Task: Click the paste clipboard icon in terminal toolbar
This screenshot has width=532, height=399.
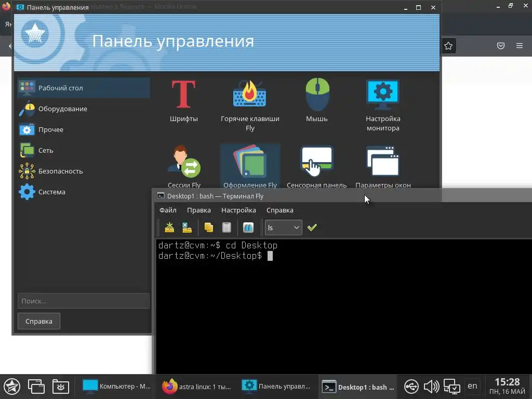Action: coord(227,228)
